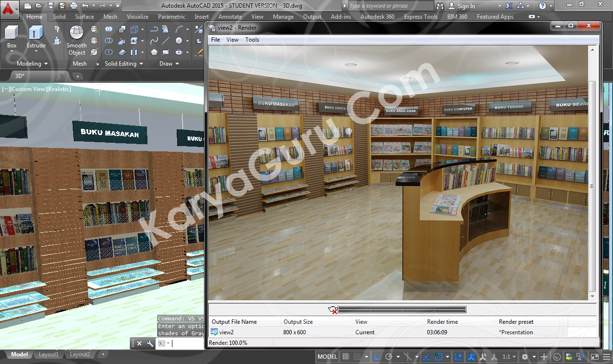Toggle Polar Tracking in status bar
The height and width of the screenshot is (364, 613).
[x=389, y=357]
